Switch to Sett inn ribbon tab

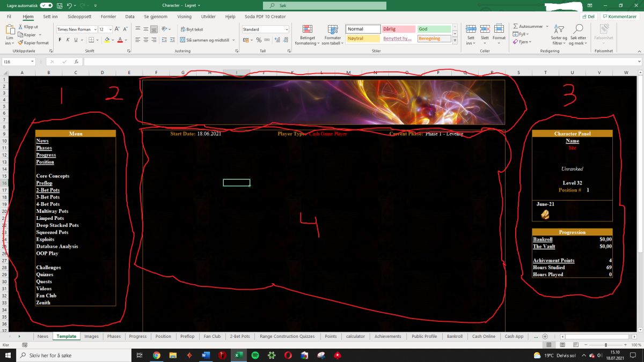click(50, 17)
